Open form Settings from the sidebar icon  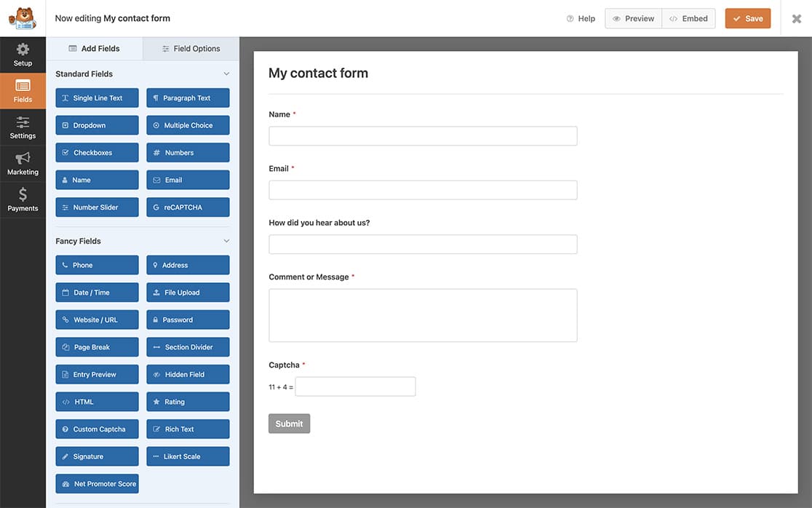tap(22, 125)
